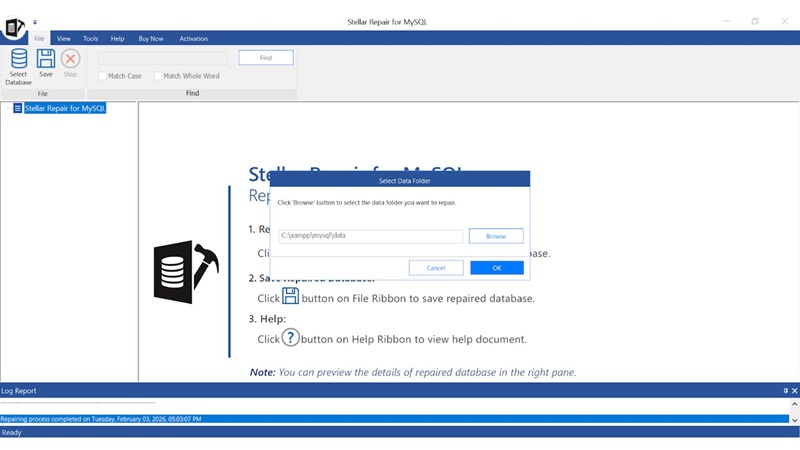
Task: Click the Select Database icon
Action: (x=19, y=59)
